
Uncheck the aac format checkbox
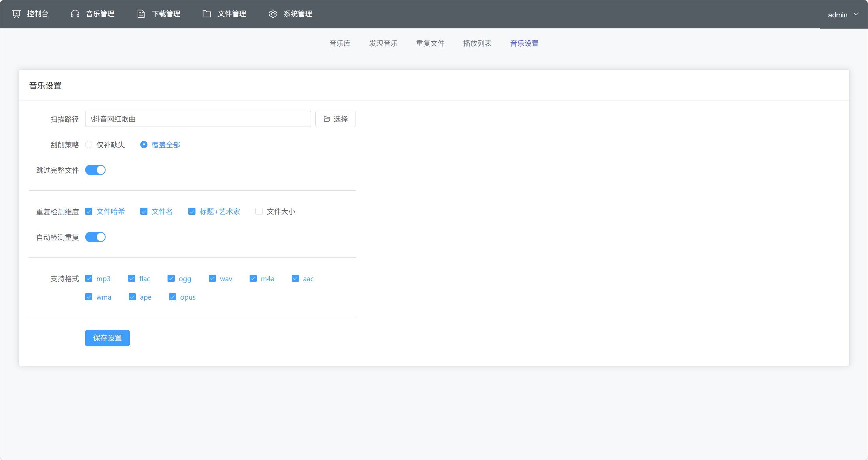(x=296, y=279)
